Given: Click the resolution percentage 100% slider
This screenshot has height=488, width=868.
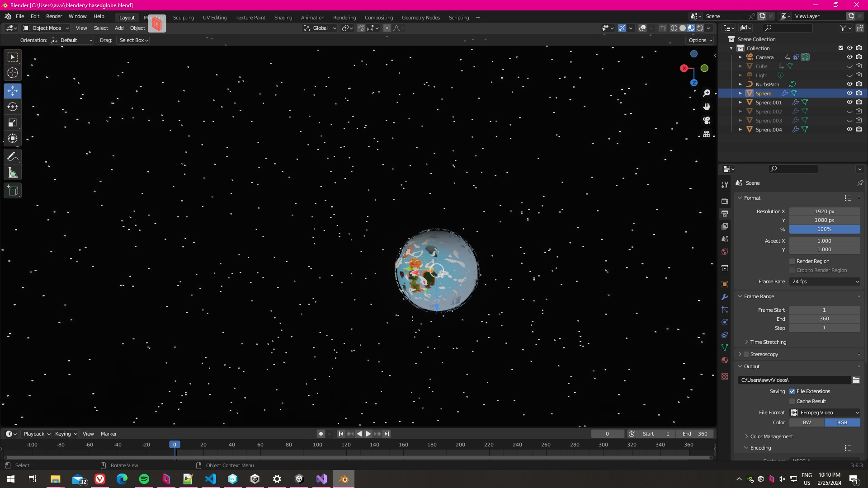Looking at the screenshot, I should coord(824,229).
